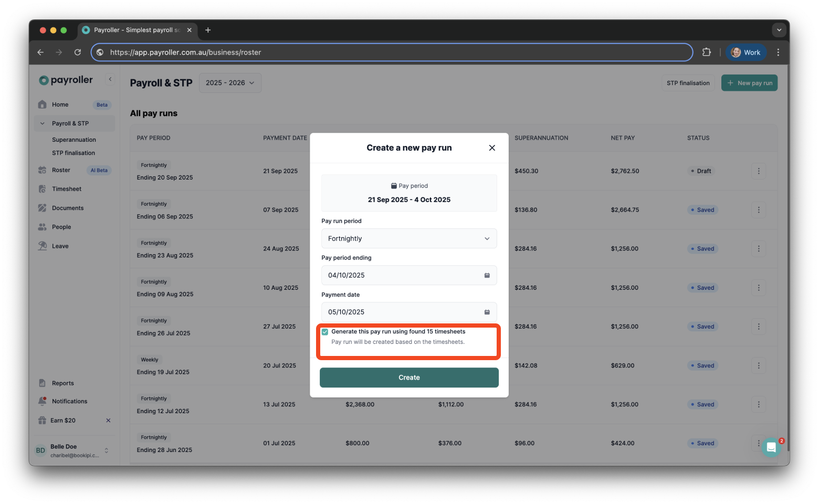Open the chat support bubble

(771, 447)
